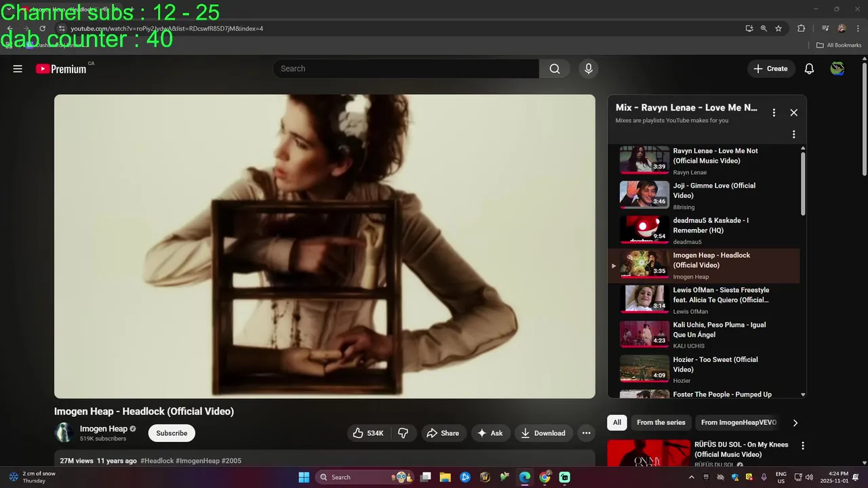Click #ImogenHeap hashtag link

tap(197, 461)
